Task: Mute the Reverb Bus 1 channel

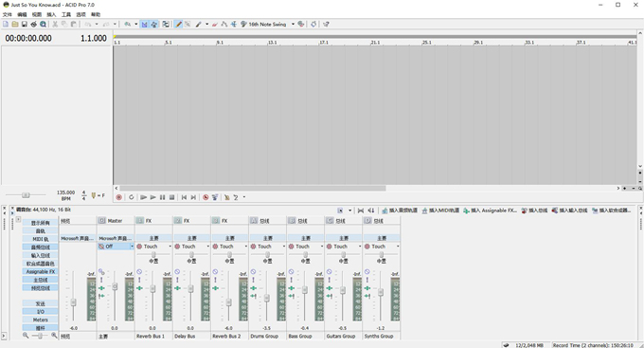Action: click(x=139, y=272)
